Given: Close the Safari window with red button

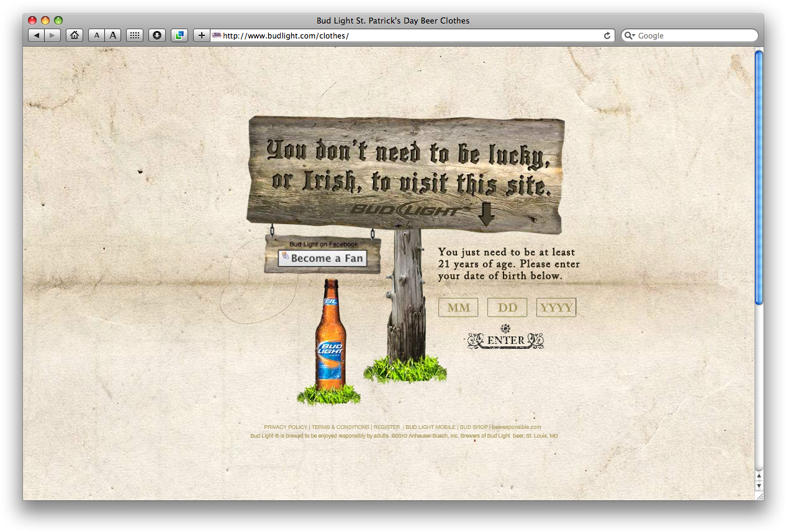Looking at the screenshot, I should point(32,20).
